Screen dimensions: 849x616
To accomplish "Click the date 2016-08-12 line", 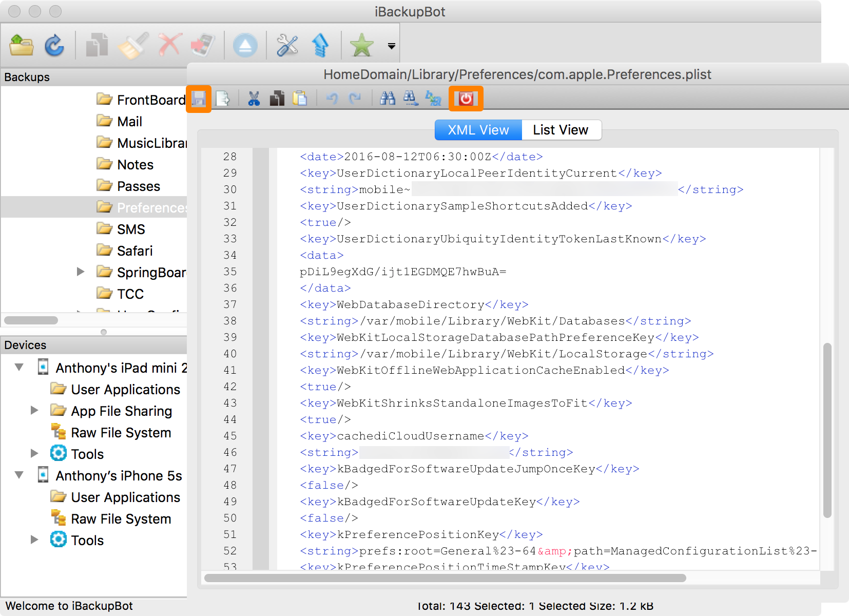I will tap(421, 157).
